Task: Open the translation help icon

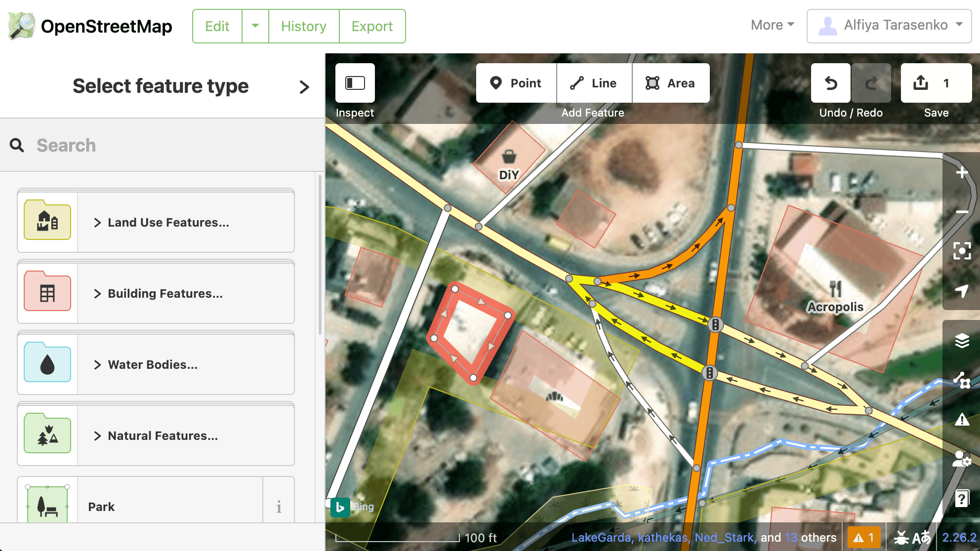Action: tap(922, 537)
